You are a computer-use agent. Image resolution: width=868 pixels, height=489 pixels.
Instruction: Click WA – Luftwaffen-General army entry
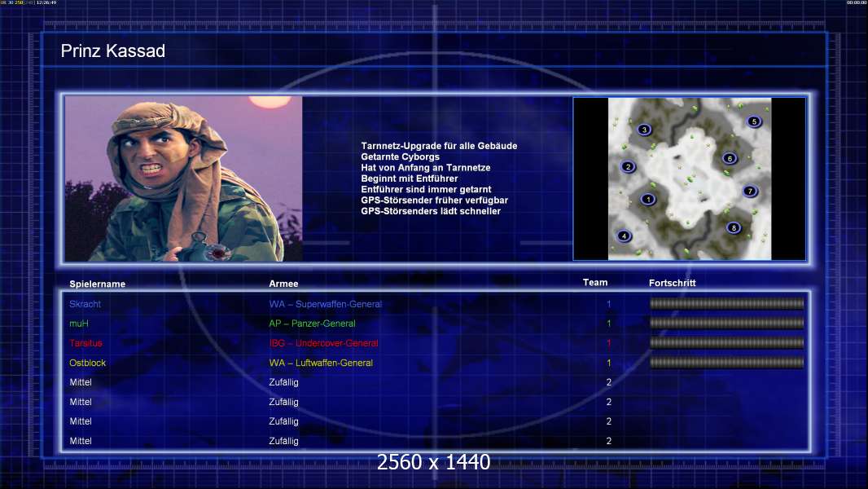tap(321, 363)
